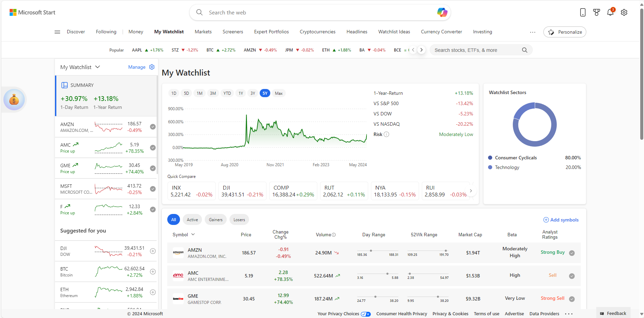Filter table by Losers

[x=239, y=220]
